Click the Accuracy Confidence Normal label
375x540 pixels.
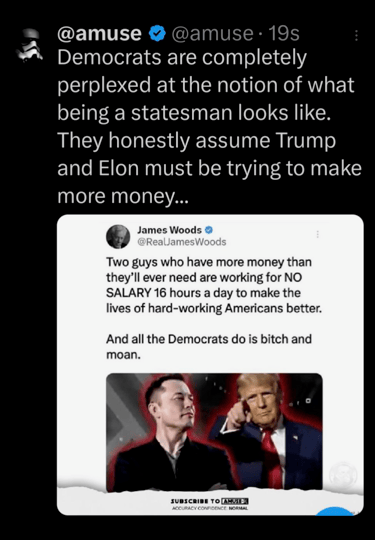(x=210, y=508)
